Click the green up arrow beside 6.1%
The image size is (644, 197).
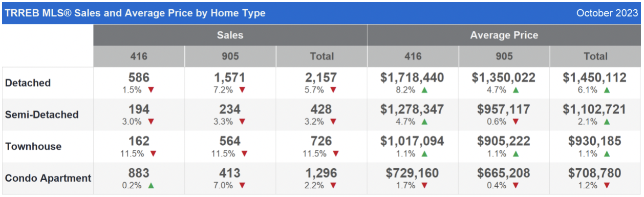607,90
